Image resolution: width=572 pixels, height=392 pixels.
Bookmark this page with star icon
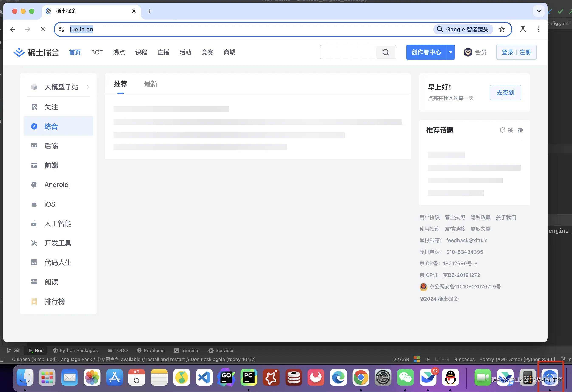[x=501, y=30]
